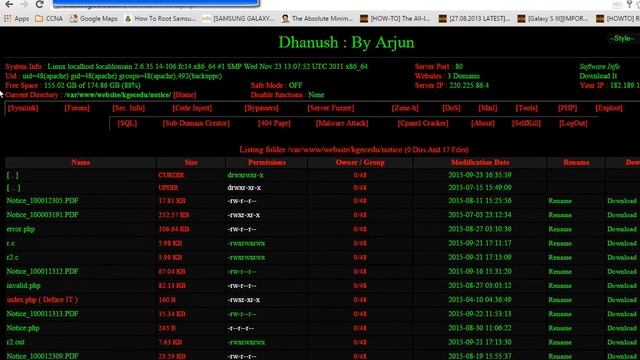The width and height of the screenshot is (640, 360).
Task: Click Rename for index.php row
Action: [560, 300]
